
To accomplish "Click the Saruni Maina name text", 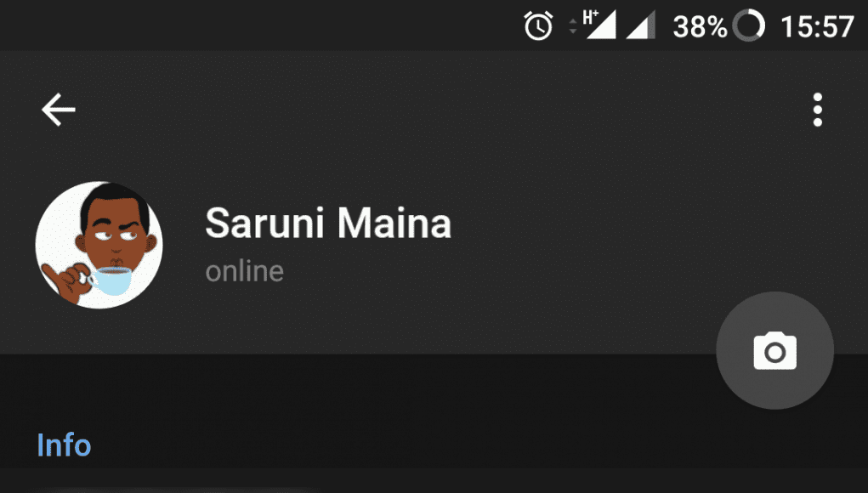I will pyautogui.click(x=328, y=223).
